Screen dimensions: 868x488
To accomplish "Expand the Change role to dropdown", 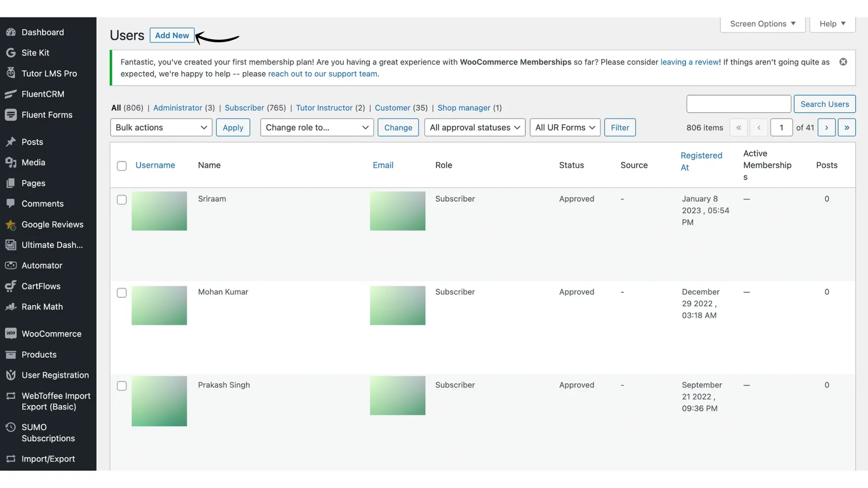I will [x=317, y=128].
